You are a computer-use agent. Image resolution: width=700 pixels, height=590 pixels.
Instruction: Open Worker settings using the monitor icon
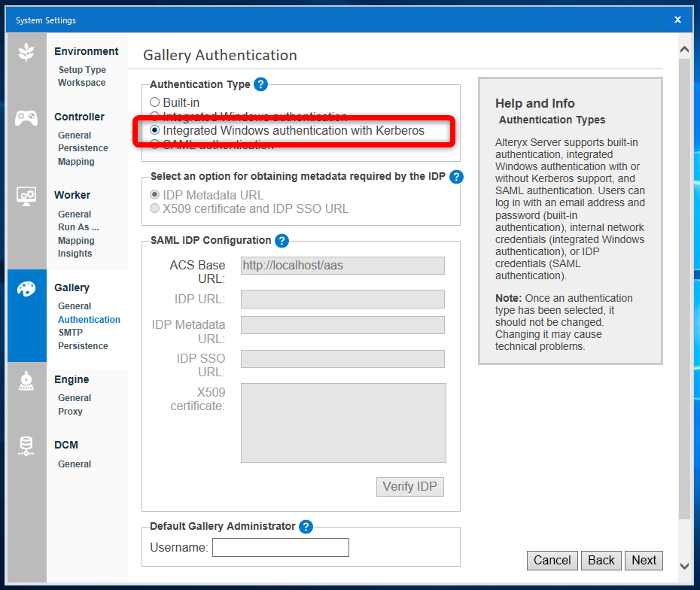point(26,196)
